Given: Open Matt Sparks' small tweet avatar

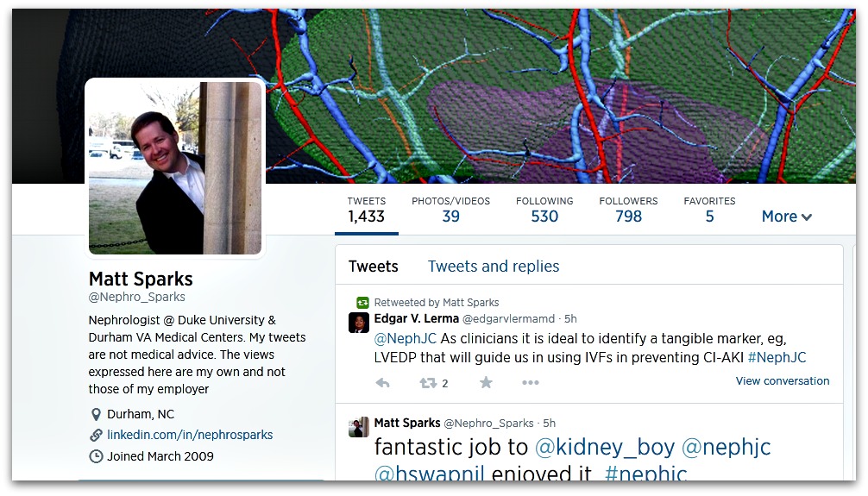Looking at the screenshot, I should pos(359,427).
